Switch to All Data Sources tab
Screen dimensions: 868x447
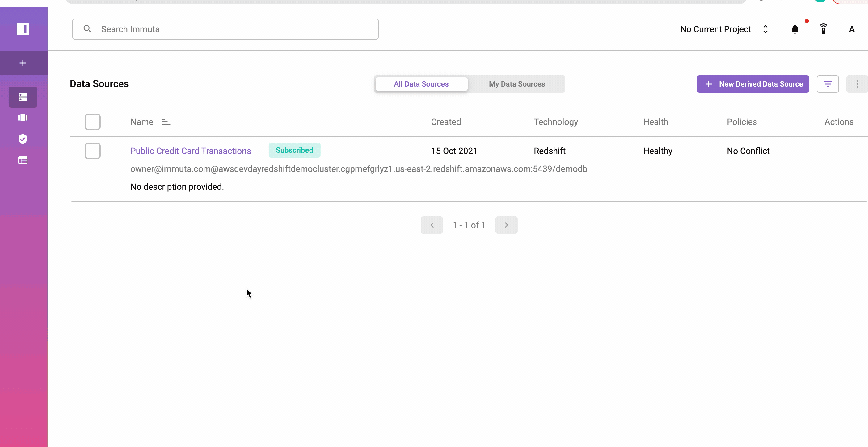coord(421,84)
